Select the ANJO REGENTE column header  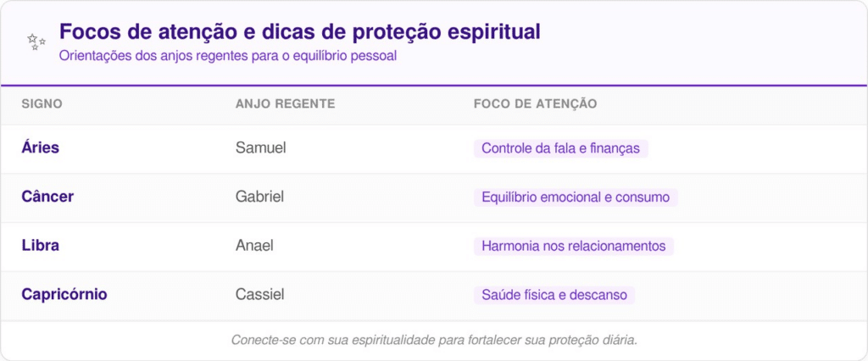(285, 103)
